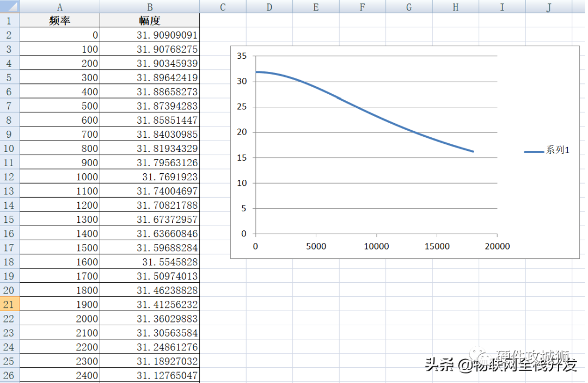Viewport: 588px width, 383px height.
Task: Select highlighted row 21 header
Action: coord(9,304)
